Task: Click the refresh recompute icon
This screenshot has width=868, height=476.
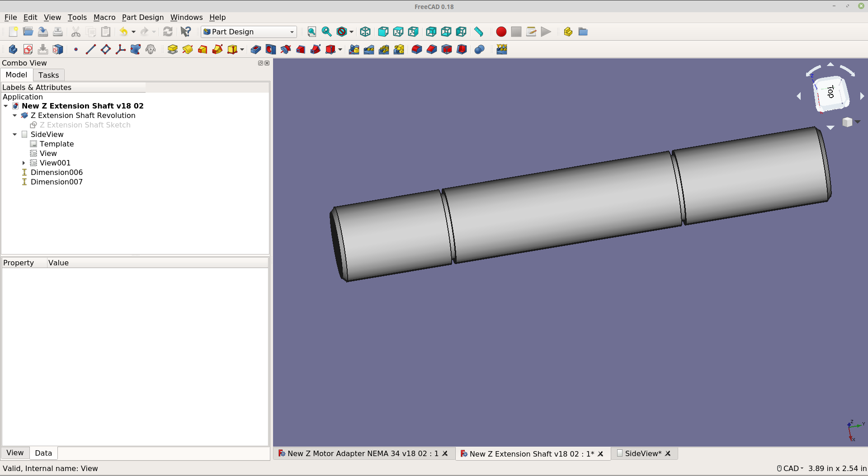Action: (168, 32)
